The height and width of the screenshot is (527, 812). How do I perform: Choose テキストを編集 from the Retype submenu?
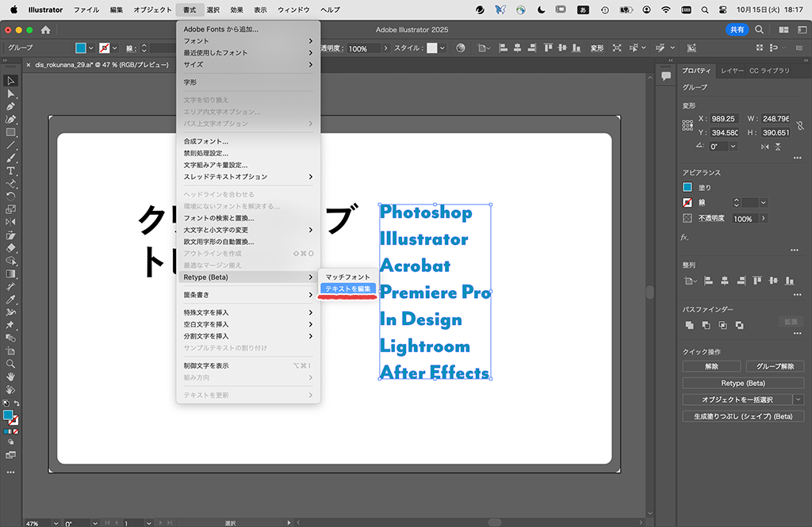point(347,288)
